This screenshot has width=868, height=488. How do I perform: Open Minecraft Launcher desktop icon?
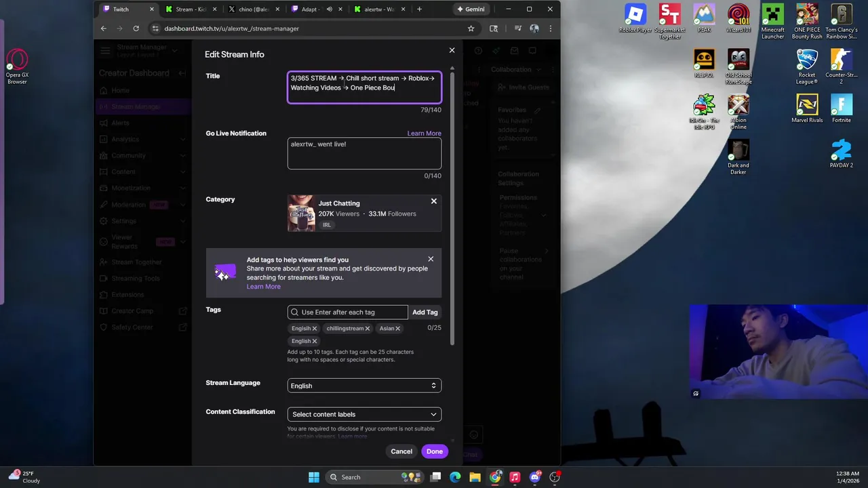(x=772, y=21)
